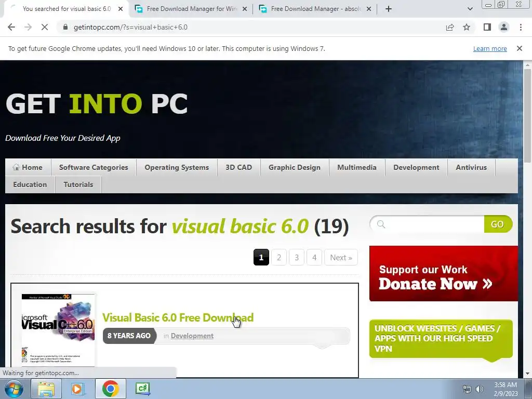Open the Chrome profile icon

click(504, 27)
